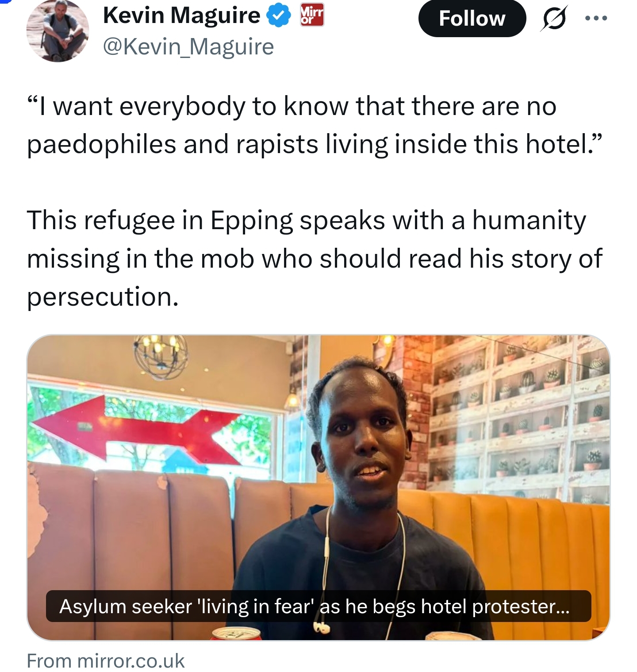Click the word 'Epping' in the tweet
Viewport: 637px width, 672px height.
[251, 221]
